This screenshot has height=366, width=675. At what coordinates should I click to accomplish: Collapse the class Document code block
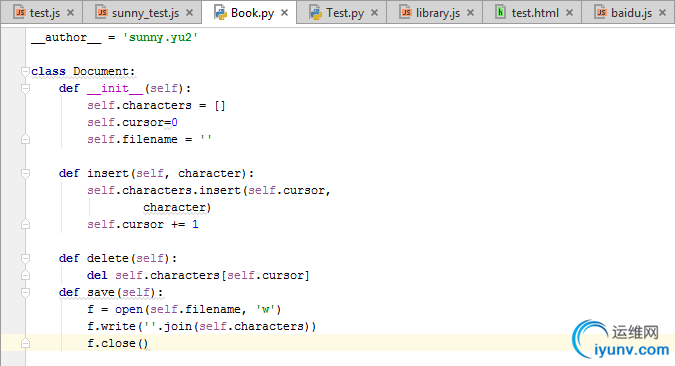(25, 71)
